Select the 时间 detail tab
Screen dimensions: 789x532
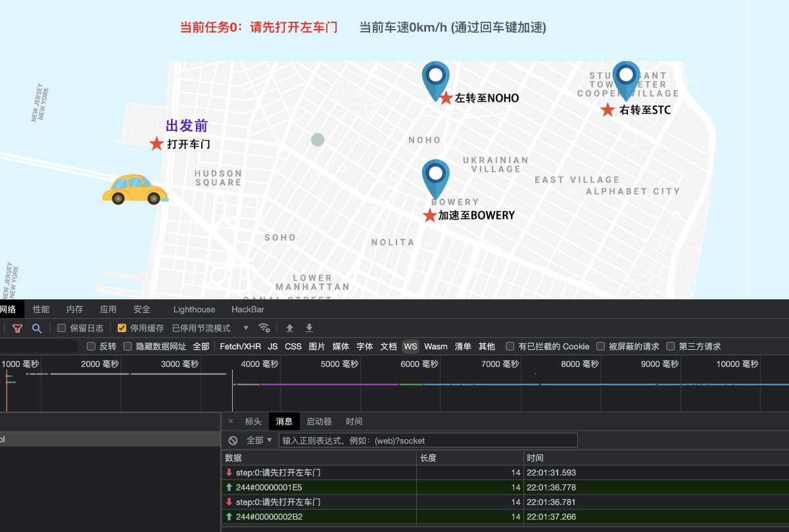point(354,422)
